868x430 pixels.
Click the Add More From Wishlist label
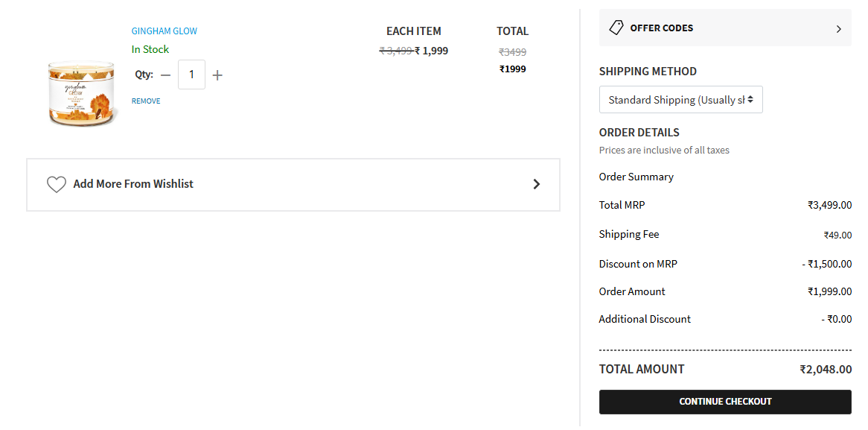[x=133, y=184]
